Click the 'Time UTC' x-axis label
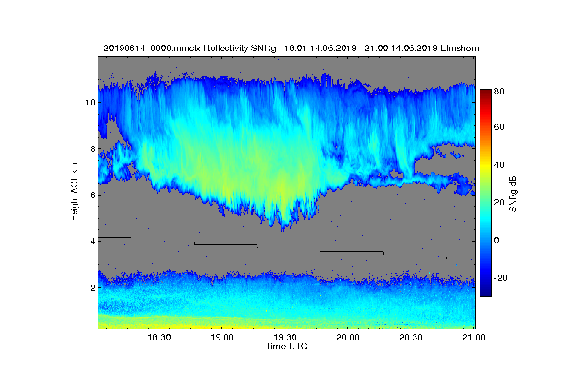The image size is (588, 392). [x=287, y=346]
